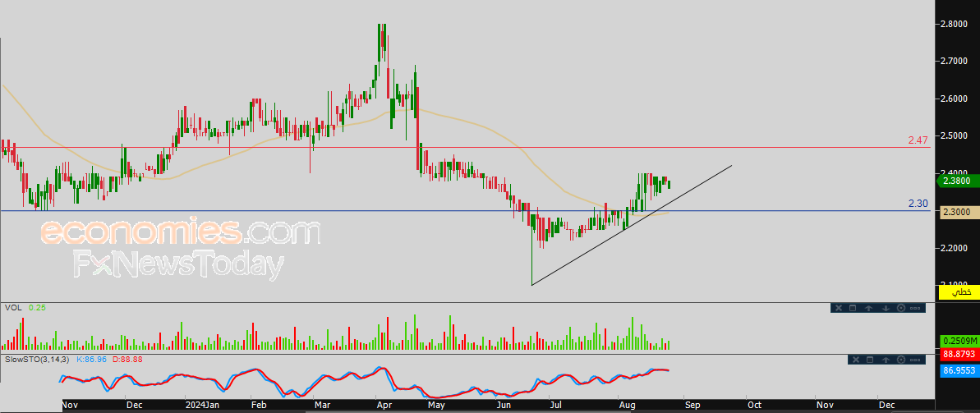Move the VOL panel down
980x413 pixels.
886,308
